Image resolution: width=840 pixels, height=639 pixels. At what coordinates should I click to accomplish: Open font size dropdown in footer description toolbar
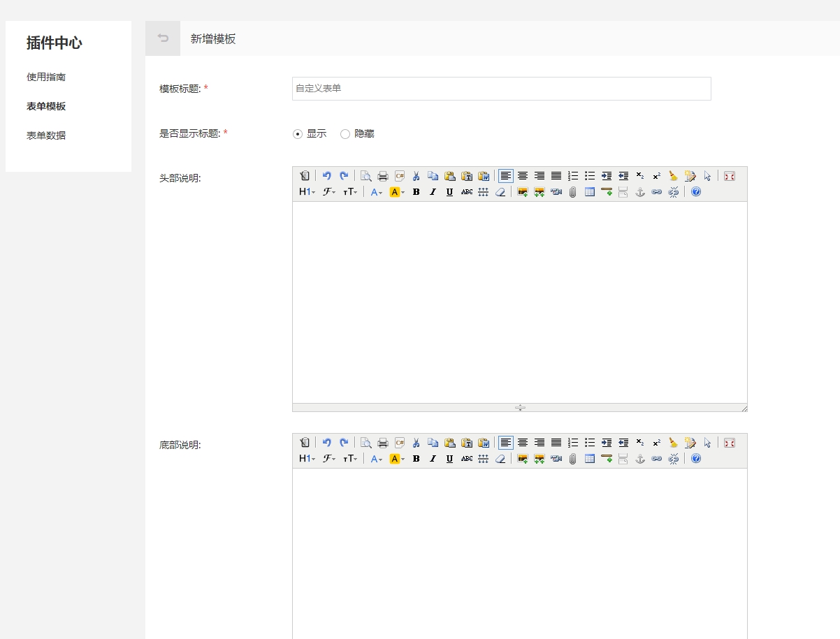pyautogui.click(x=350, y=459)
